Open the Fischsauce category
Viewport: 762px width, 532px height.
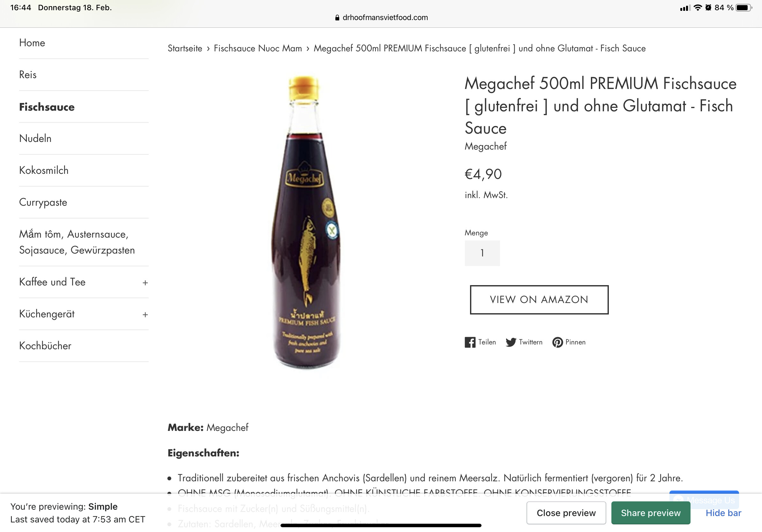coord(47,107)
